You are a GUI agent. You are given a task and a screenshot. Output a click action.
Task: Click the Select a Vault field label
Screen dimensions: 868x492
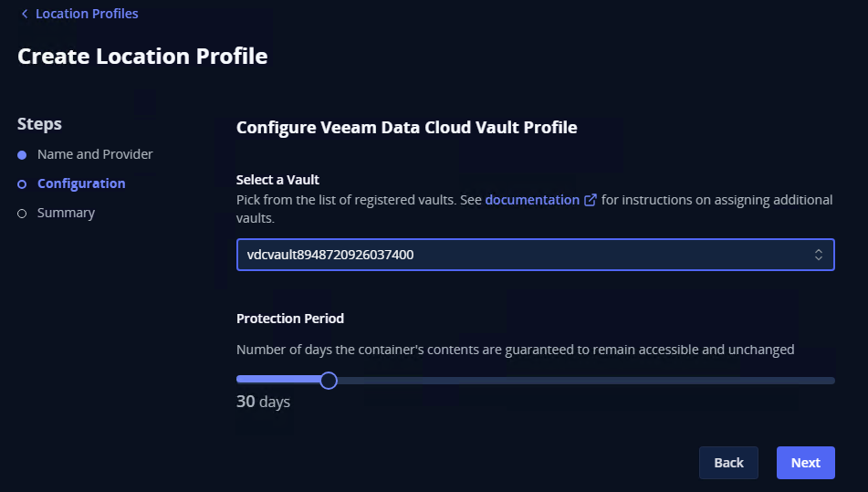point(277,180)
